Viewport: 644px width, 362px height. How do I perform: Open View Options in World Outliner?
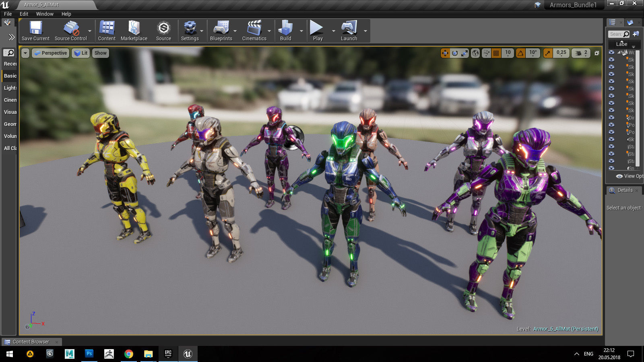point(630,176)
